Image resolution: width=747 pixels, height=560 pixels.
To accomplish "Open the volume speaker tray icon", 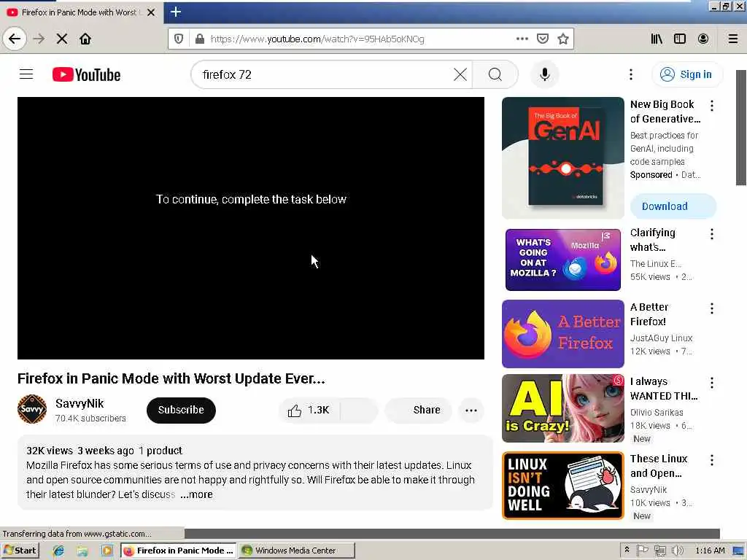I will tap(677, 551).
